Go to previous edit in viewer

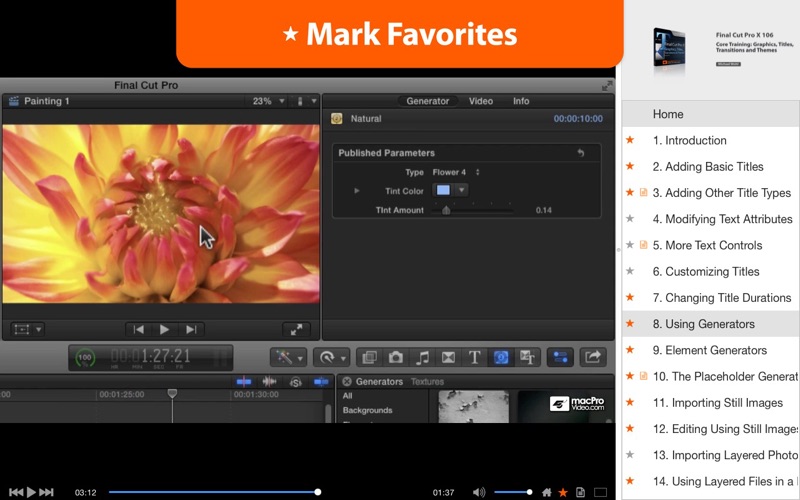(x=138, y=330)
